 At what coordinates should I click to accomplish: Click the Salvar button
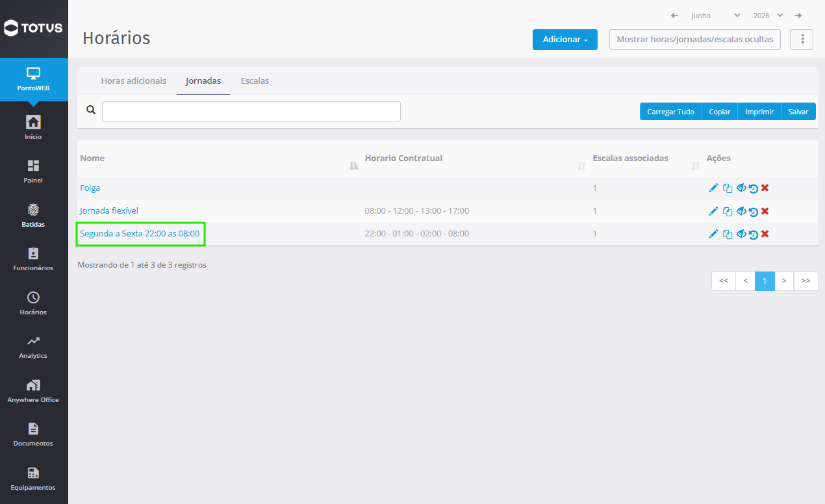coord(798,112)
